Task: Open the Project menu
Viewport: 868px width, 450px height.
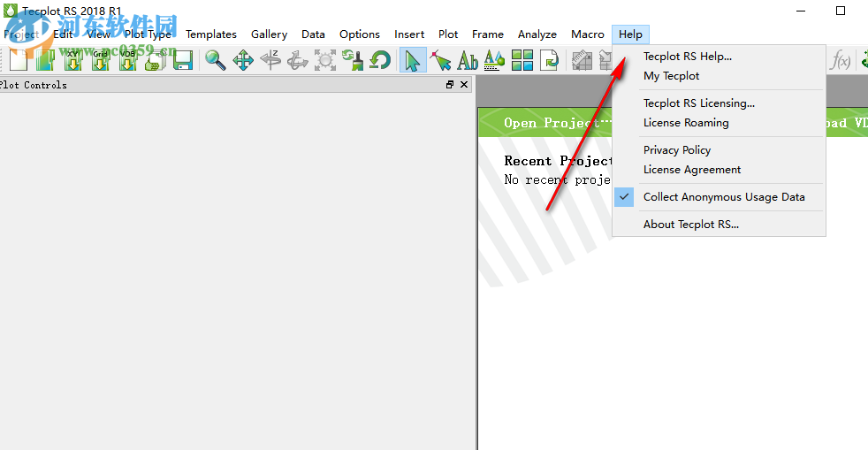Action: click(x=21, y=34)
